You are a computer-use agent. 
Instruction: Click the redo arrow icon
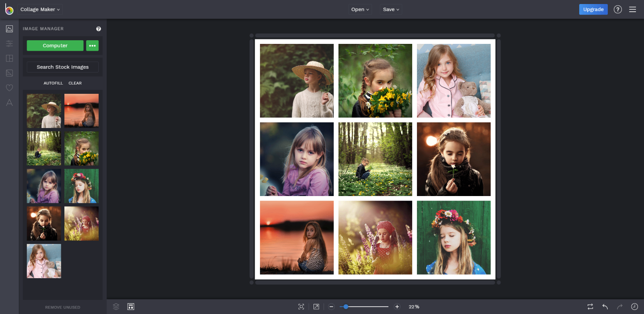620,307
